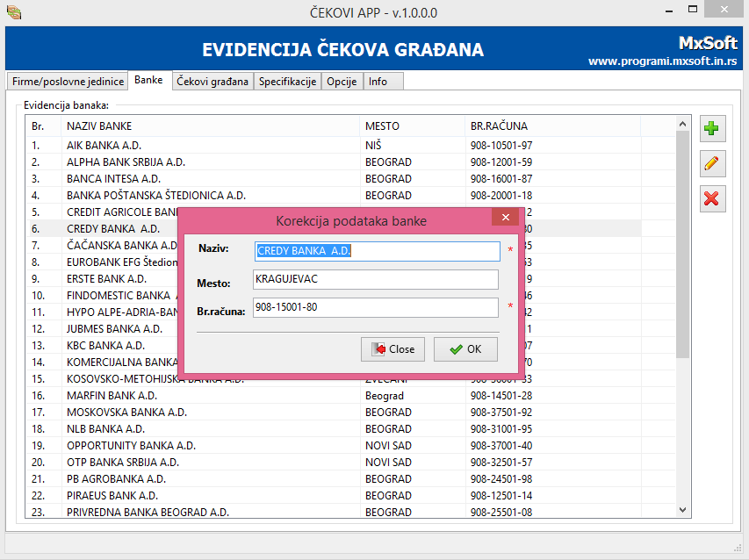This screenshot has width=749, height=560.
Task: Open the Info tab
Action: (383, 82)
